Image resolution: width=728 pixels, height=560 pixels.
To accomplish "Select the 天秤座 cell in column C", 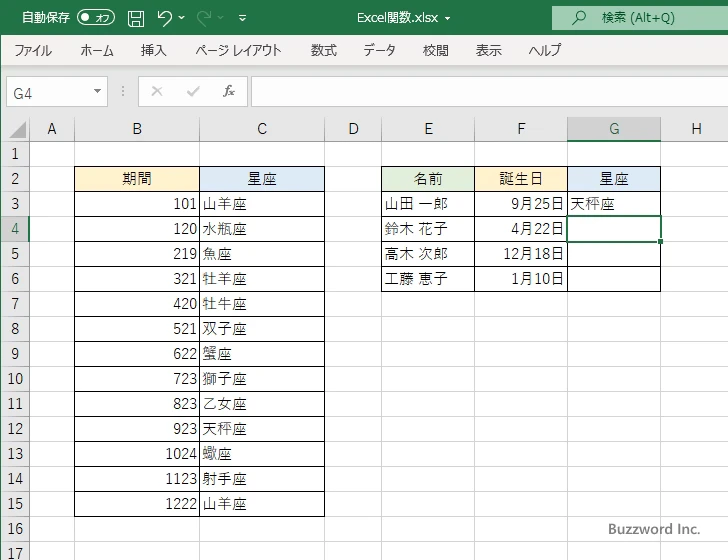I will pos(262,429).
